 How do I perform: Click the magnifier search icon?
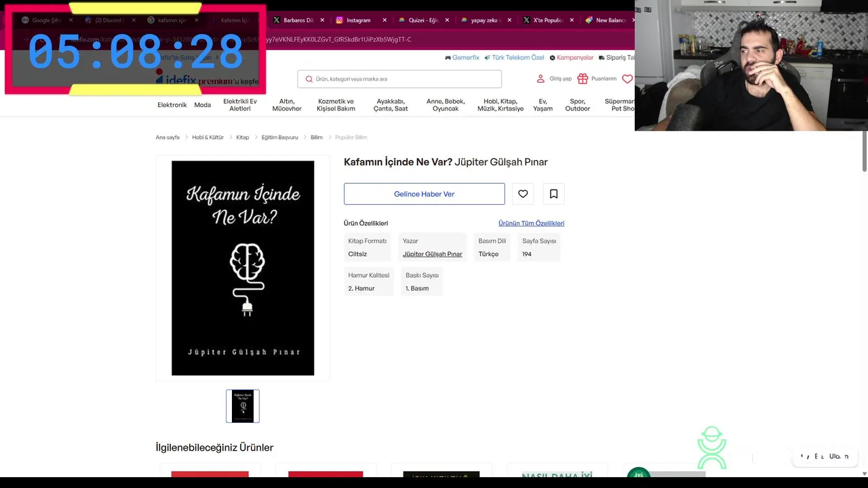(x=309, y=79)
